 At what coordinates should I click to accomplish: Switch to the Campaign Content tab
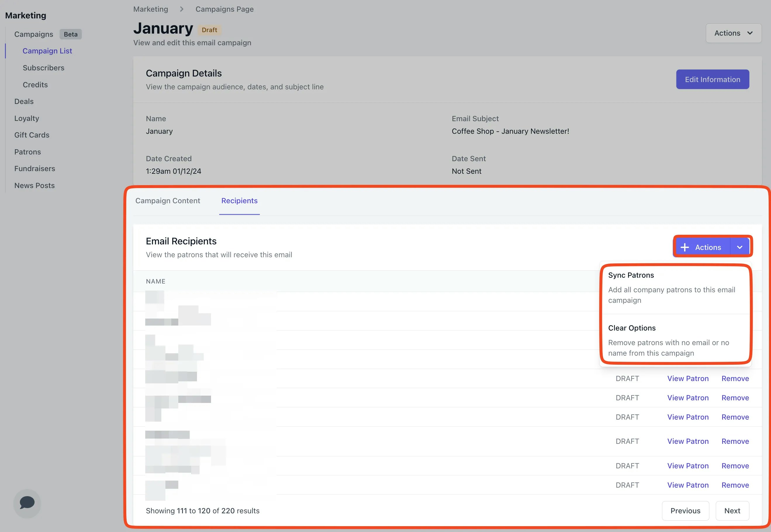point(167,201)
